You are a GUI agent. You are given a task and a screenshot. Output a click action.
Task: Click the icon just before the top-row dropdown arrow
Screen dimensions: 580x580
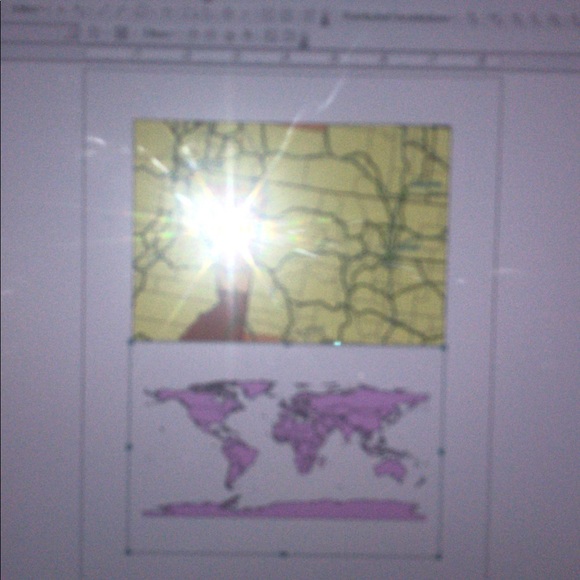(310, 17)
